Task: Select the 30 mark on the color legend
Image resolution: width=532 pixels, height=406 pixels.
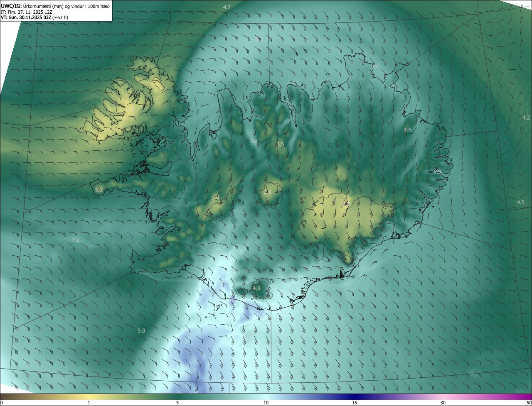Action: 443,403
